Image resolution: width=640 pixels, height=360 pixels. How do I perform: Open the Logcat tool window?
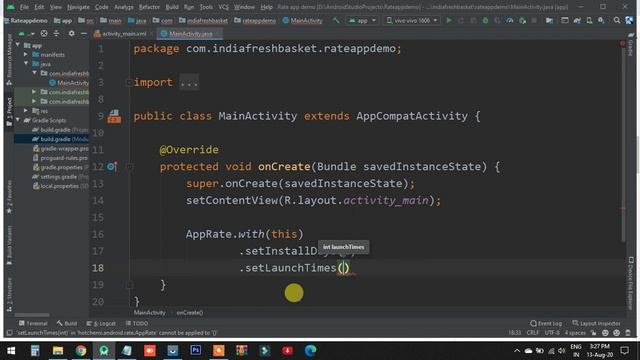pos(101,323)
